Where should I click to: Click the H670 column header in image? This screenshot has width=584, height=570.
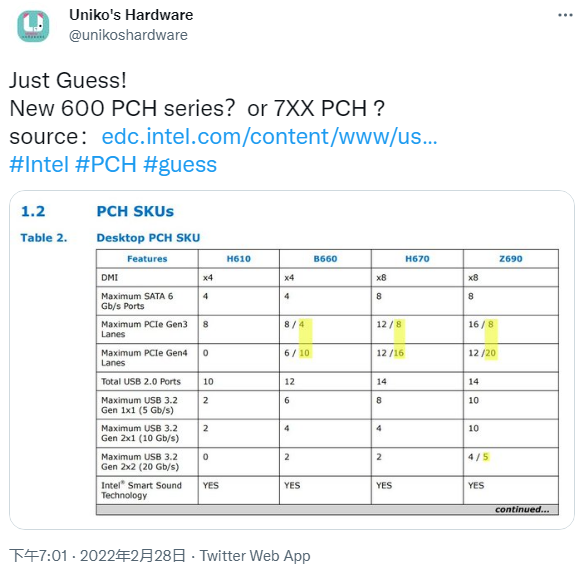[417, 259]
